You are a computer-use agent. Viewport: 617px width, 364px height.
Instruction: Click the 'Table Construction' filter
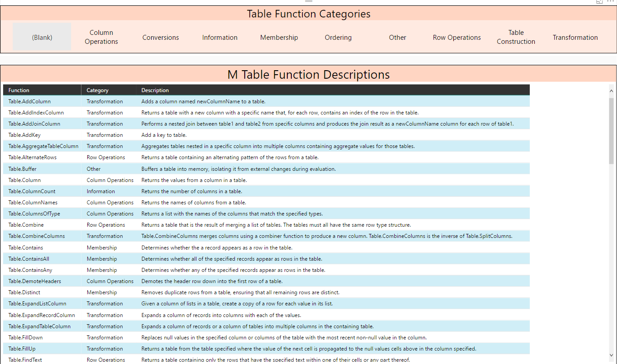pyautogui.click(x=516, y=37)
